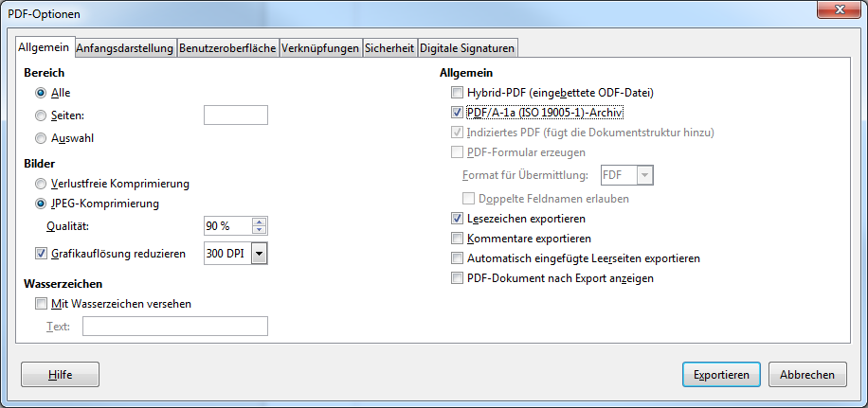Select Verlustfreie Komprimierung option
The height and width of the screenshot is (408, 868).
pyautogui.click(x=41, y=184)
